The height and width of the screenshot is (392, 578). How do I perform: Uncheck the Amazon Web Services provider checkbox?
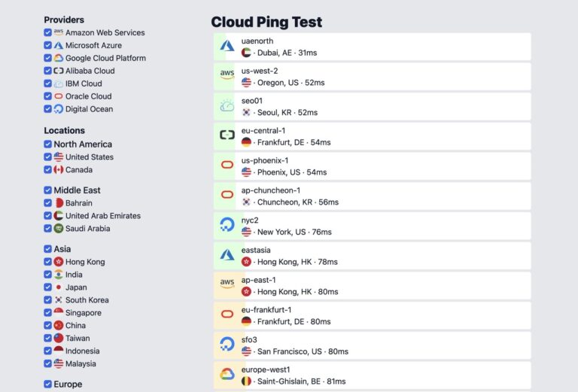[x=48, y=32]
